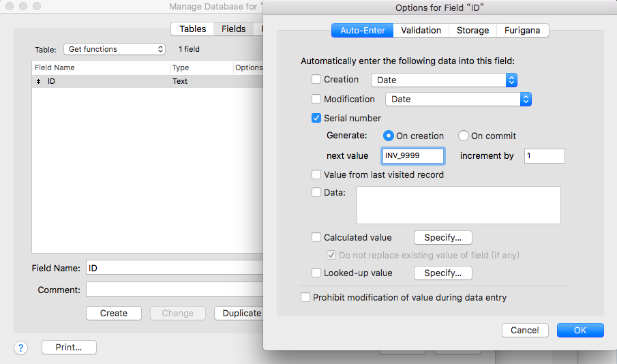Viewport: 617px width, 364px height.
Task: Click the increment by field
Action: pyautogui.click(x=545, y=156)
